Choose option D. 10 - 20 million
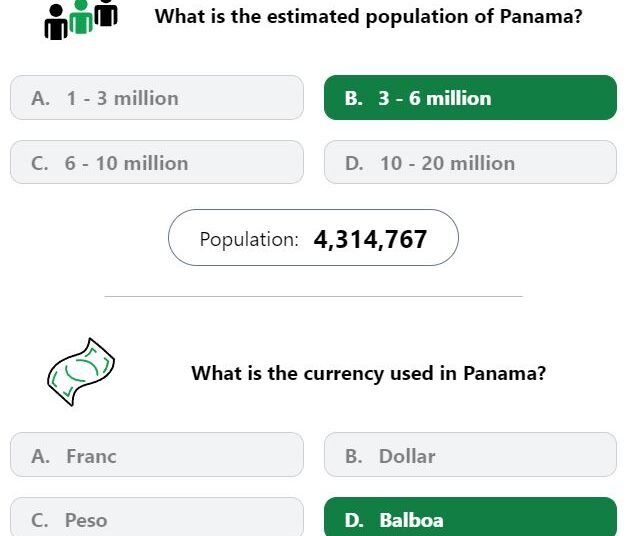The width and height of the screenshot is (630, 536). (x=470, y=162)
